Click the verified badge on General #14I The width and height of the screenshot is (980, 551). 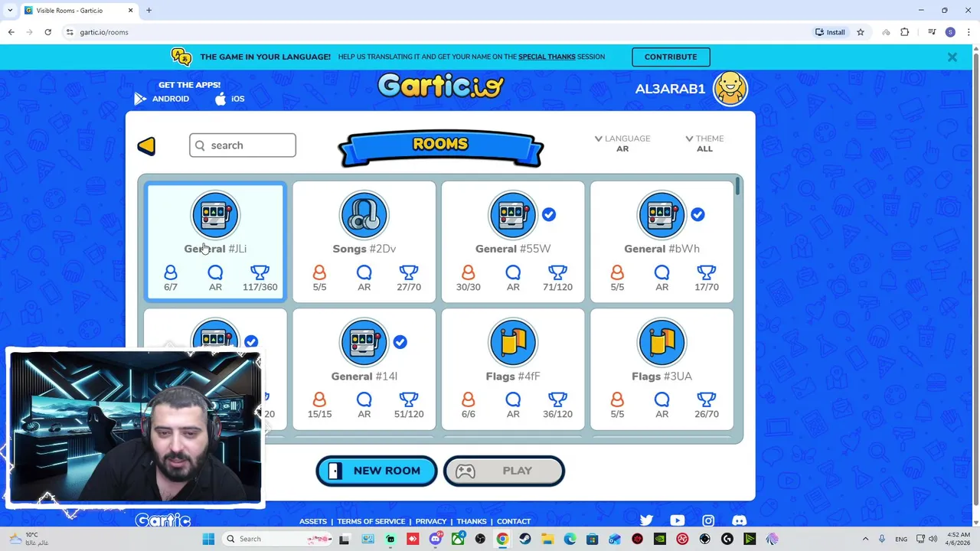click(400, 342)
